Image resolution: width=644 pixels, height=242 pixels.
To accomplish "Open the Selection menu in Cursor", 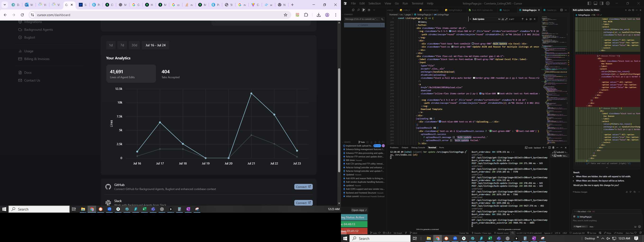I will [375, 4].
